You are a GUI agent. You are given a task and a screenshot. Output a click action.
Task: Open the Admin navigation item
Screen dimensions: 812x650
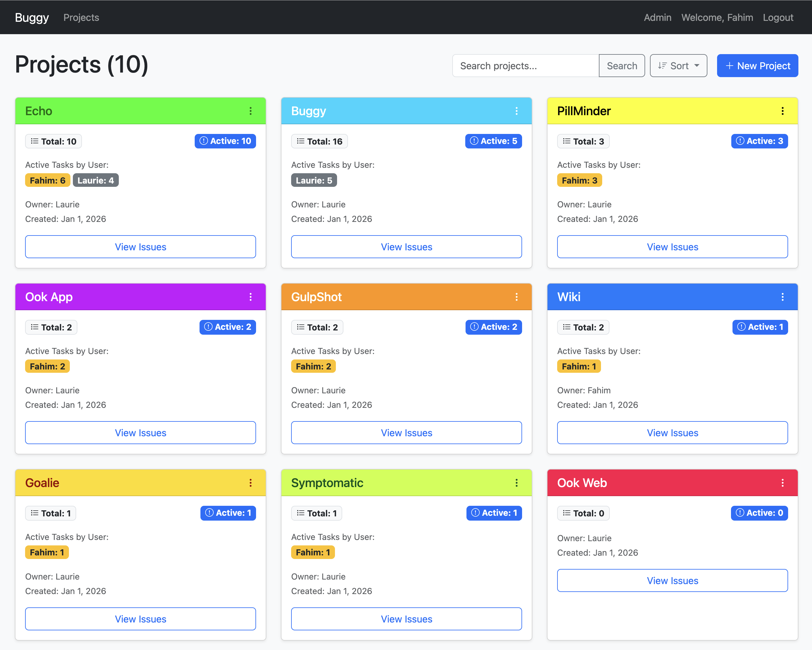657,17
